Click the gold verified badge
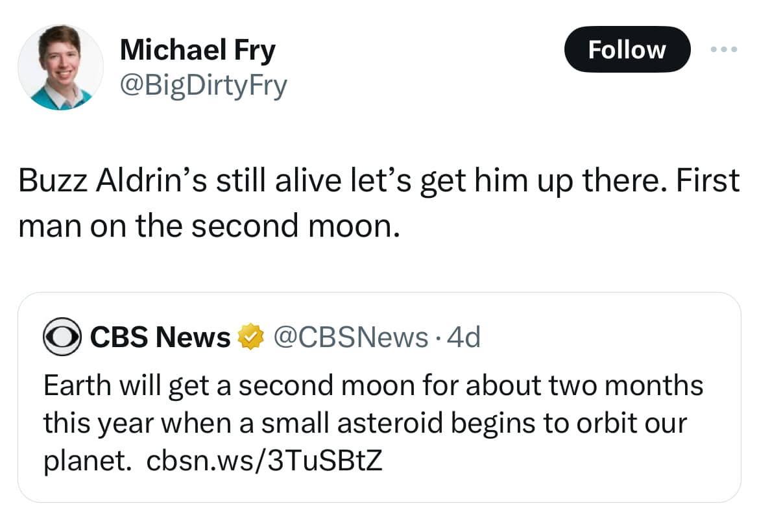Screen dimensions: 759x532 [x=251, y=337]
